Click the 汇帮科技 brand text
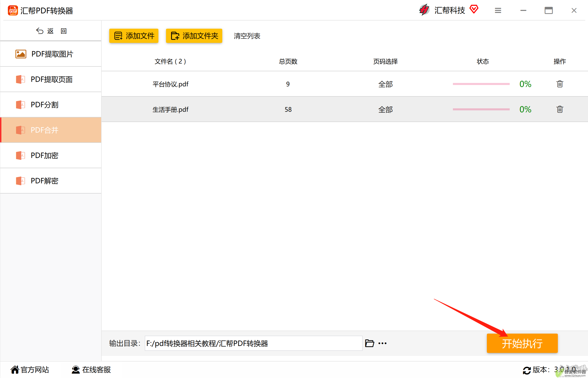This screenshot has height=378, width=588. click(x=450, y=10)
